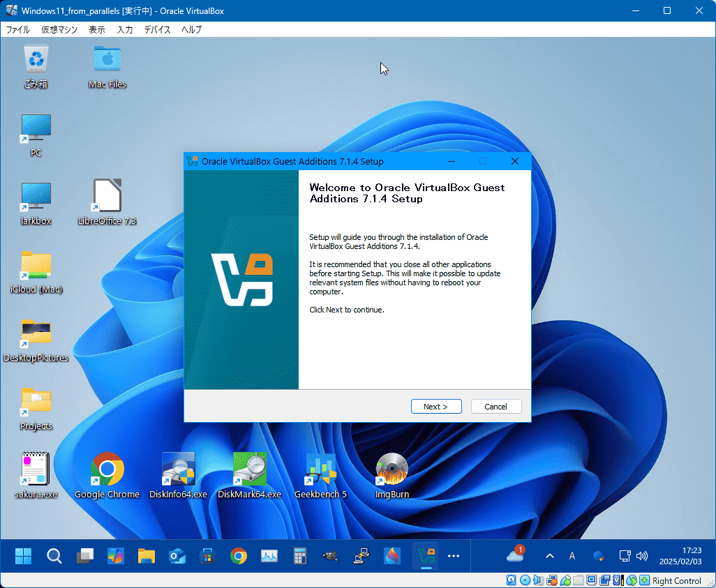Image resolution: width=716 pixels, height=588 pixels.
Task: Click the VirtualBox window title icon at top-left
Action: [x=11, y=10]
